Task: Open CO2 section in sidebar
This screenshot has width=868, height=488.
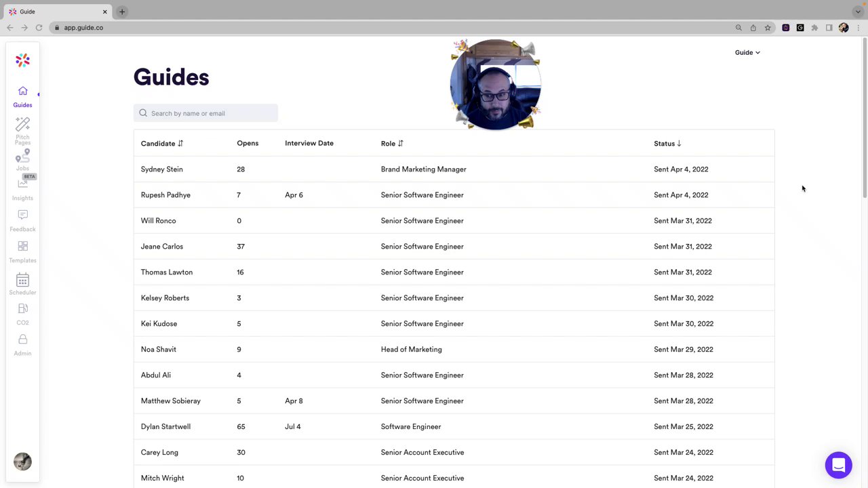Action: point(22,314)
